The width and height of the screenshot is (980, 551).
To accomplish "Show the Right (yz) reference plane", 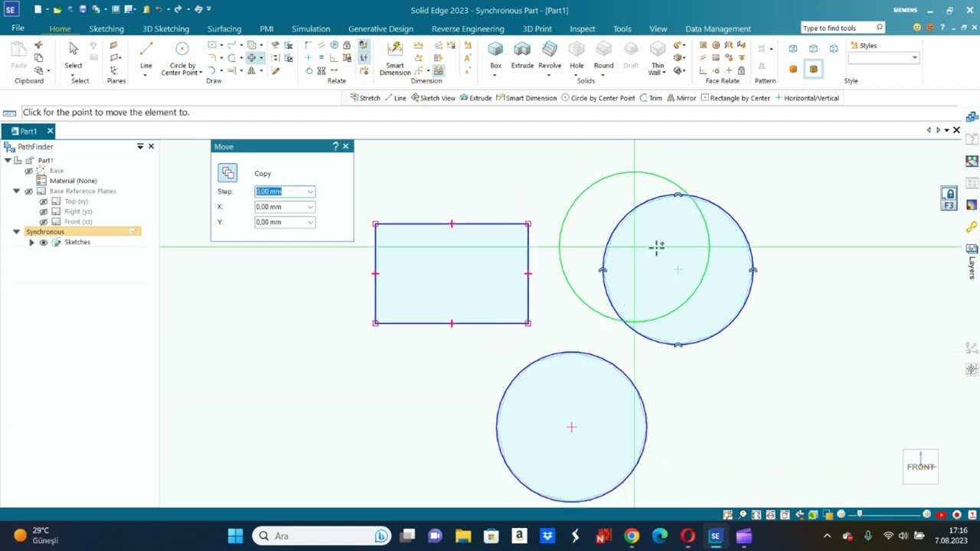I will pos(44,211).
